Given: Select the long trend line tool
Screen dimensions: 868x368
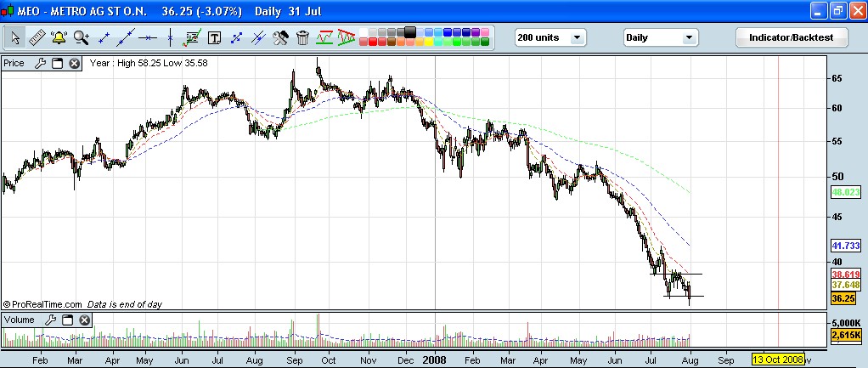Looking at the screenshot, I should (126, 37).
